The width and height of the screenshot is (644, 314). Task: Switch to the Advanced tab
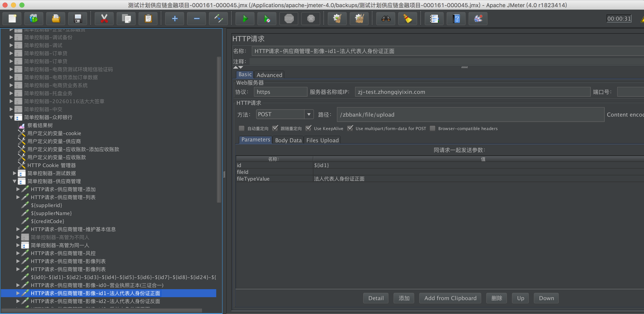coord(269,75)
